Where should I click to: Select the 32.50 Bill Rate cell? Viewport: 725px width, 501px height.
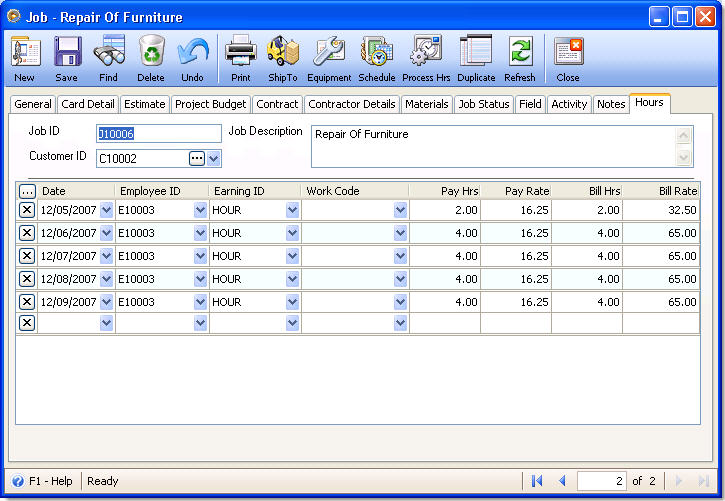click(x=661, y=210)
